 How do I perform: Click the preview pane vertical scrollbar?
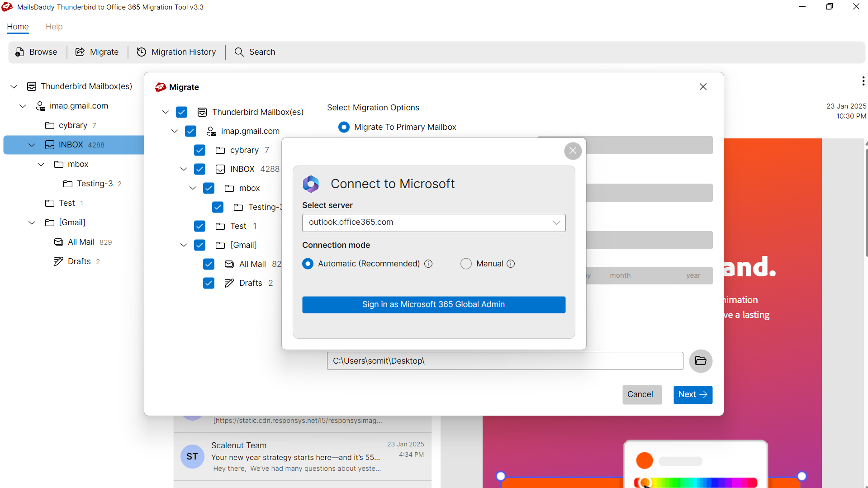tap(866, 204)
